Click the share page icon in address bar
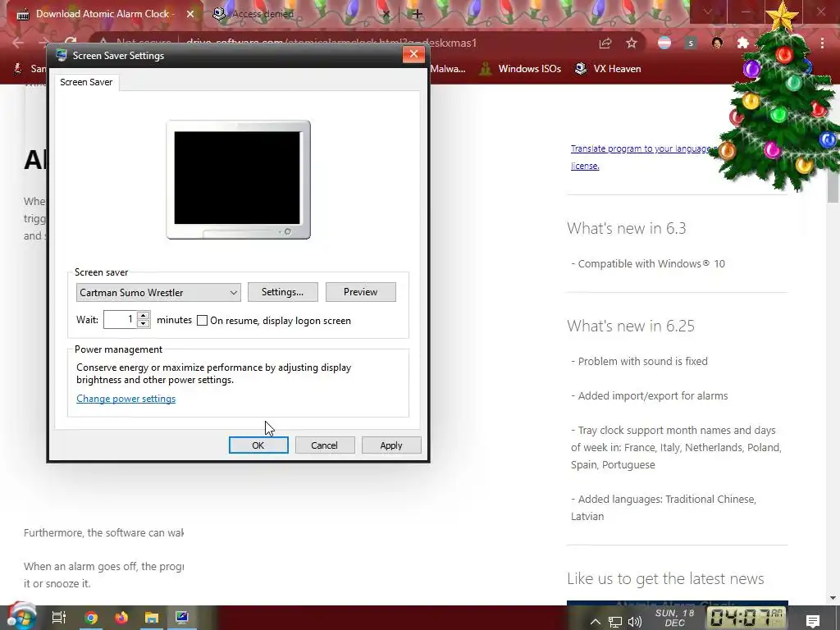840x630 pixels. 605,43
